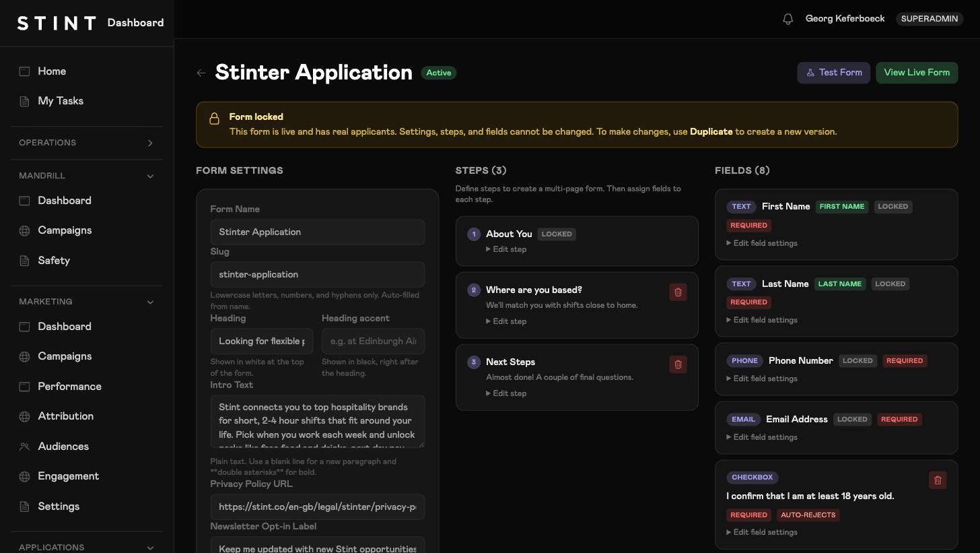Open Audiences under Marketing

point(87,447)
